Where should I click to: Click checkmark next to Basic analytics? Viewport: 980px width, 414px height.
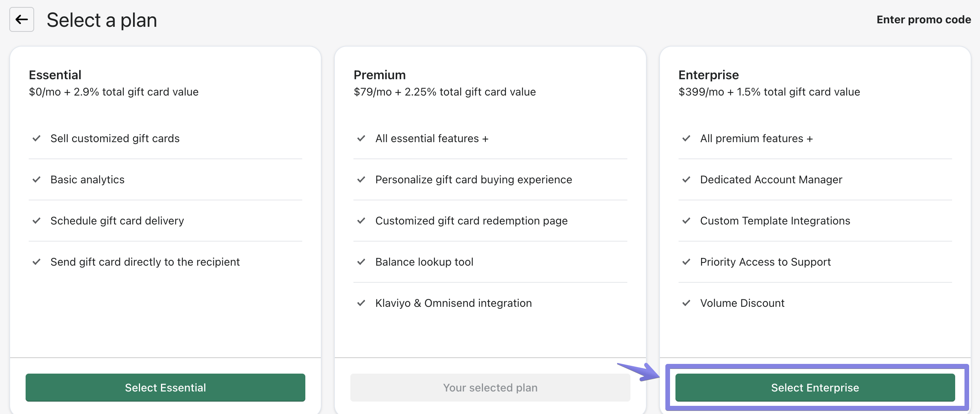[36, 180]
